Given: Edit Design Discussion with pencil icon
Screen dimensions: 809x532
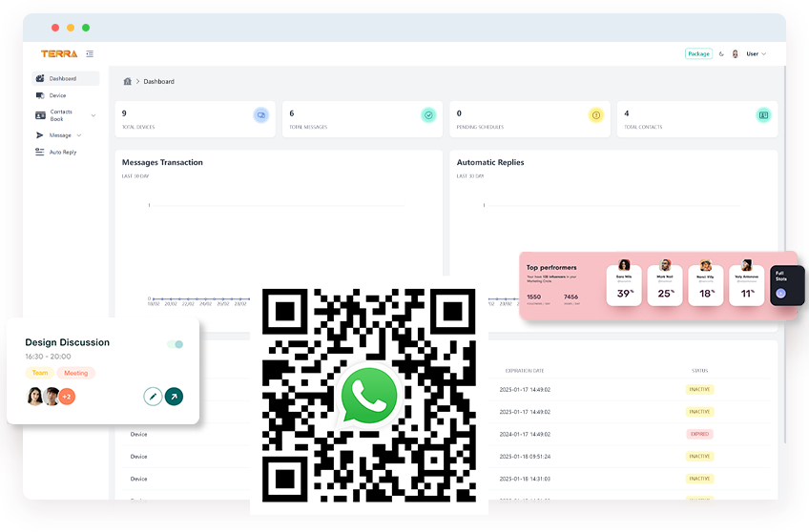Looking at the screenshot, I should (153, 397).
